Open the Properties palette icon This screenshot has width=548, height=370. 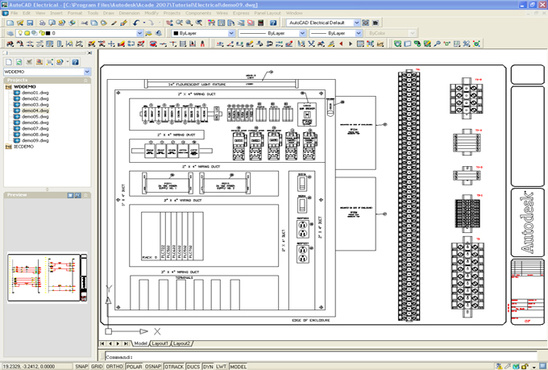pos(211,23)
